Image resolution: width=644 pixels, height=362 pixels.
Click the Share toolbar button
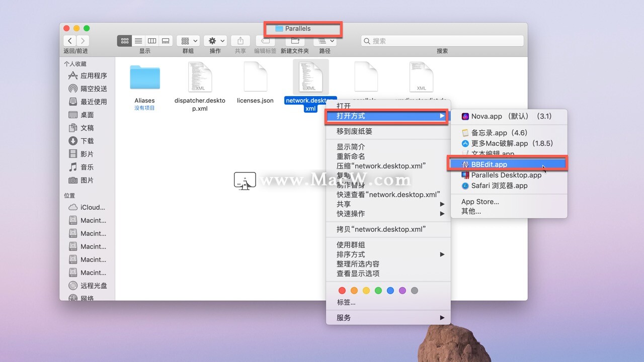pyautogui.click(x=240, y=41)
